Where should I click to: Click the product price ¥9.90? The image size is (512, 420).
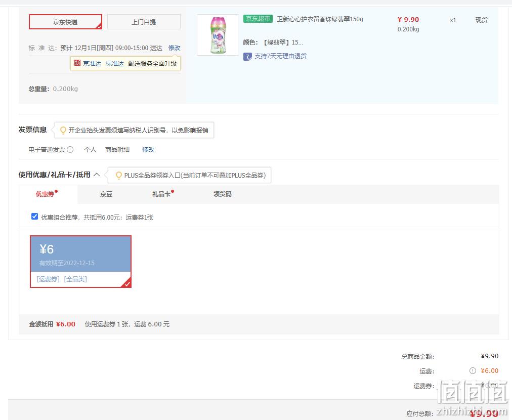coord(408,20)
